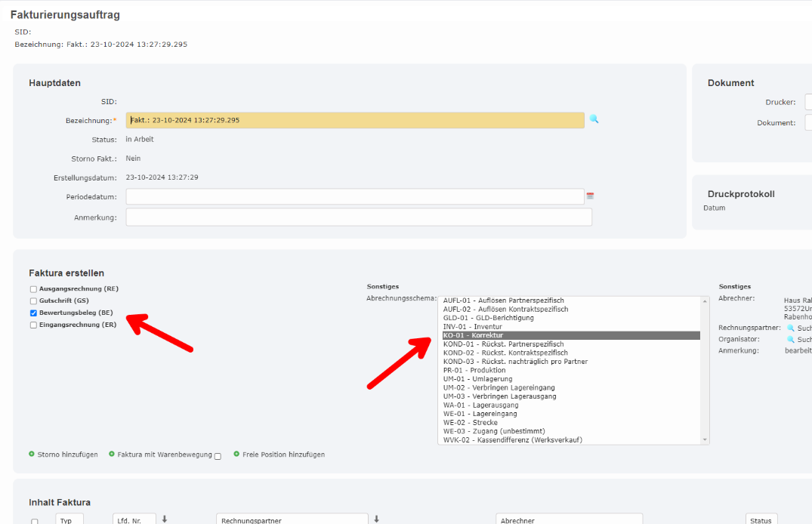812x524 pixels.
Task: Click the sort arrow next to Lfd. Nr.
Action: (x=165, y=519)
